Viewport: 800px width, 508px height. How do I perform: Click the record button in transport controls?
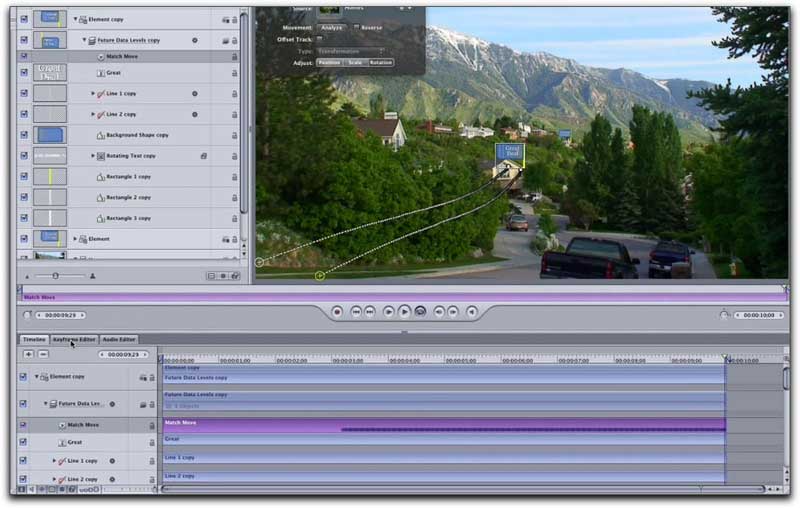pos(337,312)
